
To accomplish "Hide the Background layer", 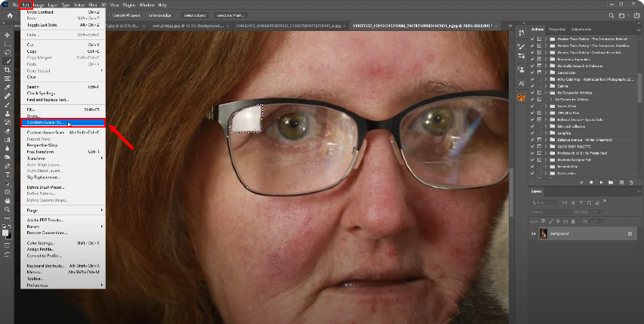I will tap(534, 233).
